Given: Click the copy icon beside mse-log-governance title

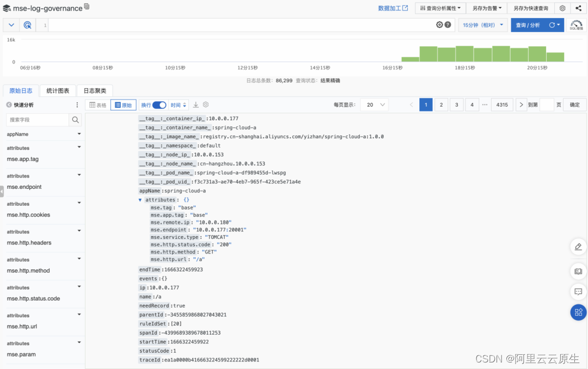Looking at the screenshot, I should click(87, 7).
